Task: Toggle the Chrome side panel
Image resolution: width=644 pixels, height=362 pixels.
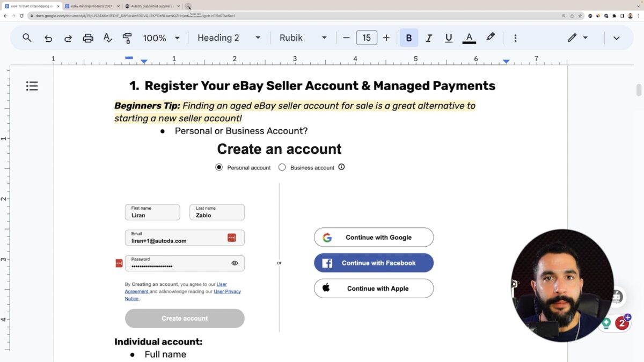Action: pyautogui.click(x=622, y=16)
